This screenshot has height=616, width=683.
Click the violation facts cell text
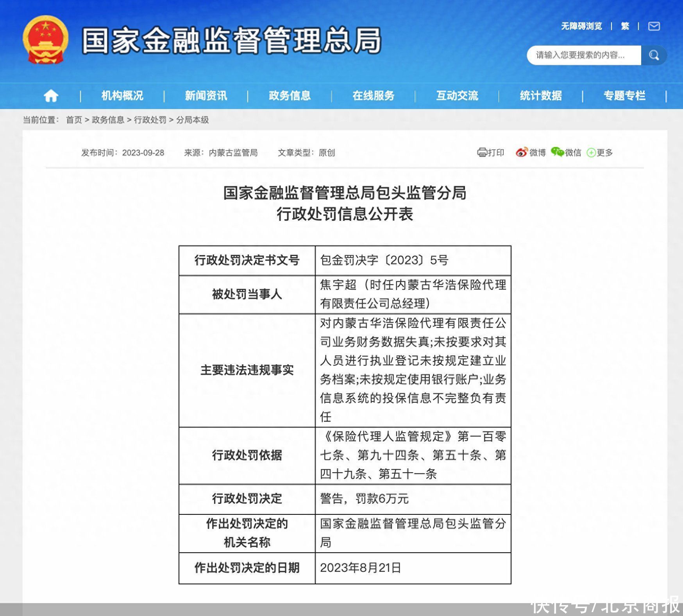(413, 370)
